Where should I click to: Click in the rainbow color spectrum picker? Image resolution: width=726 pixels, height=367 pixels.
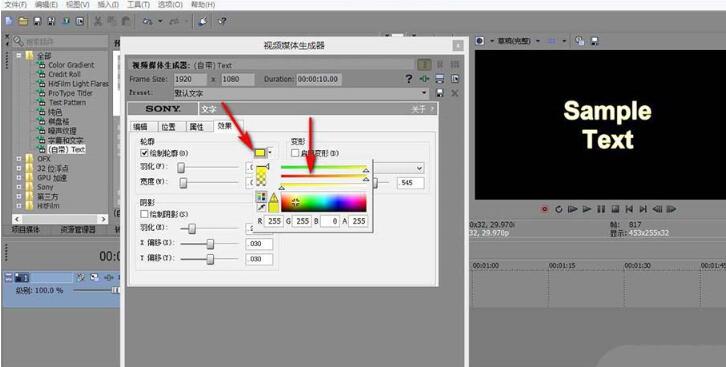pyautogui.click(x=324, y=203)
